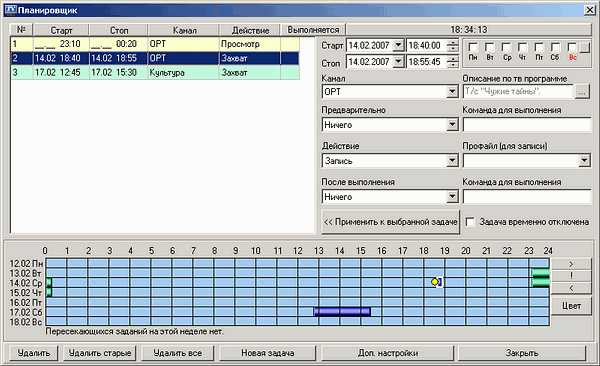
Task: Select task row 3 Культура
Action: (155, 72)
